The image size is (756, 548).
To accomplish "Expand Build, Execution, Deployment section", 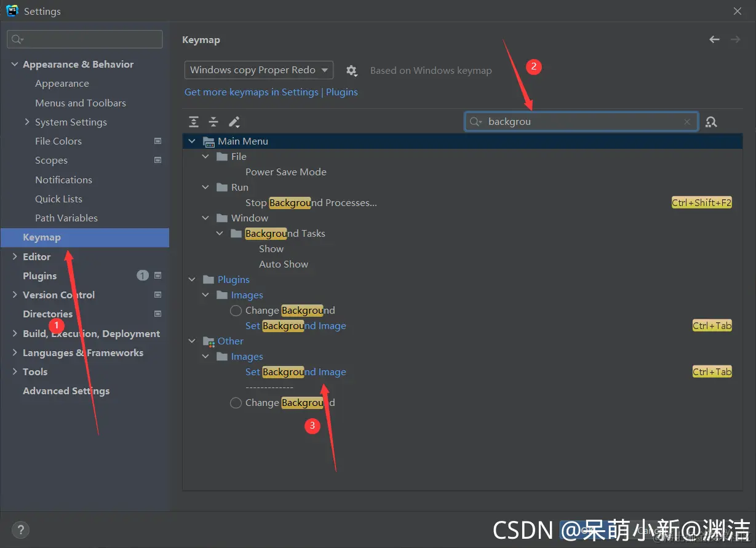I will [x=15, y=333].
